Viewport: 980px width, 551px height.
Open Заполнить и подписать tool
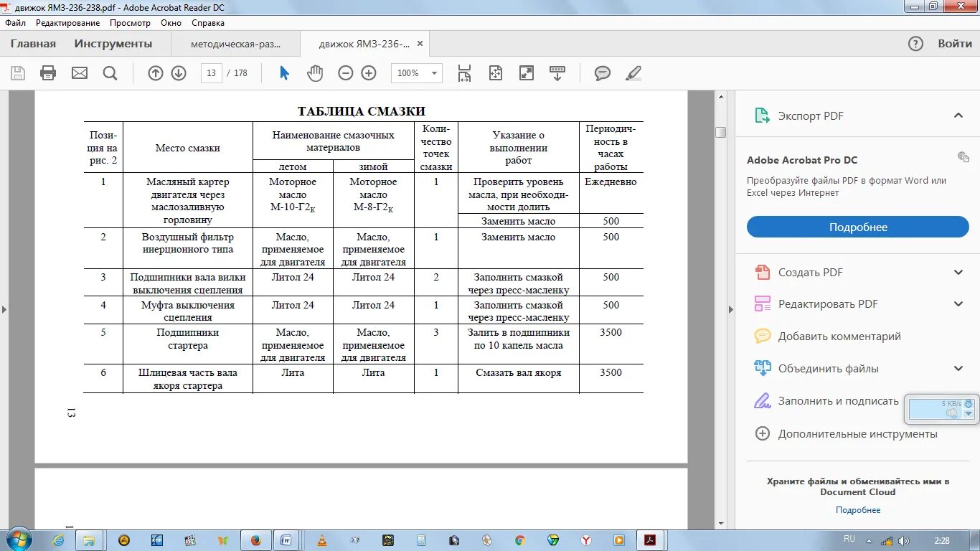tap(838, 401)
